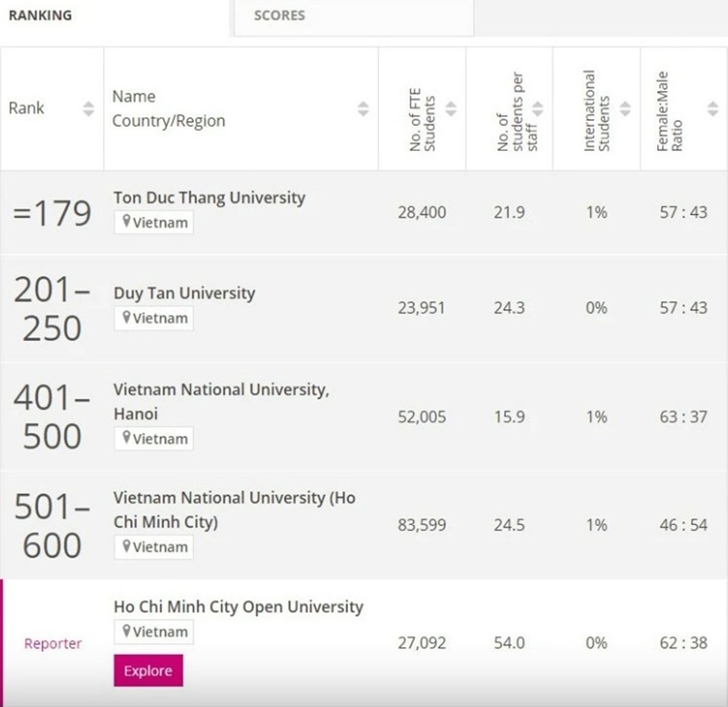Click the Explore button
This screenshot has height=707, width=728.
(148, 671)
